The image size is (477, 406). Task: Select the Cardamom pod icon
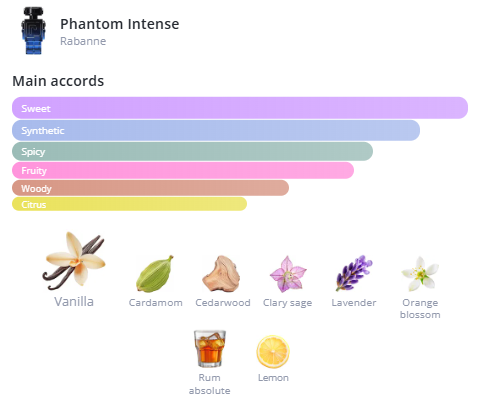click(x=155, y=274)
